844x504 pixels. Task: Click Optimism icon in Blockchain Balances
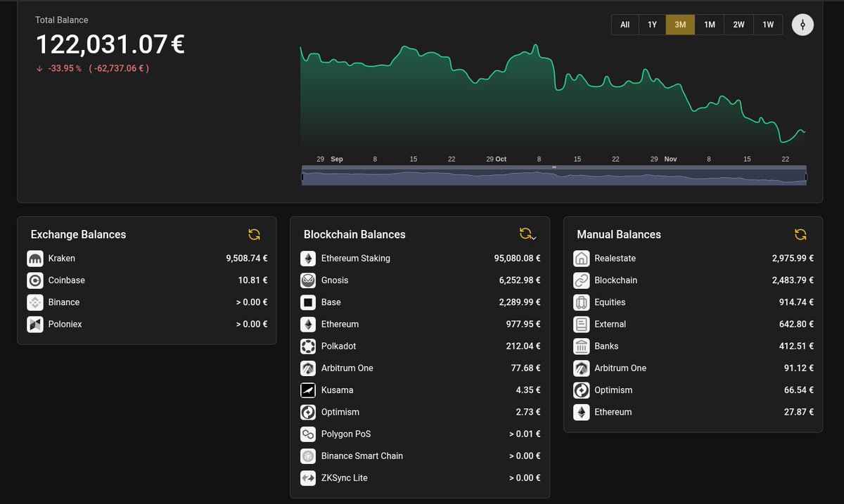tap(308, 412)
